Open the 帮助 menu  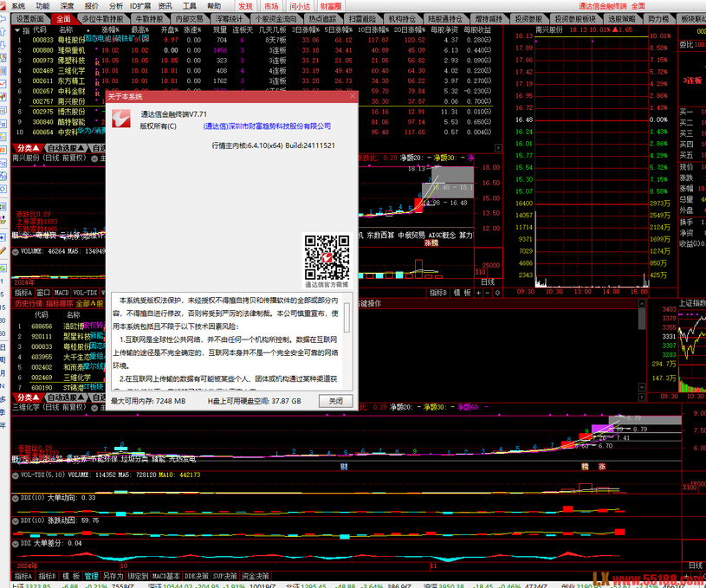click(x=214, y=6)
